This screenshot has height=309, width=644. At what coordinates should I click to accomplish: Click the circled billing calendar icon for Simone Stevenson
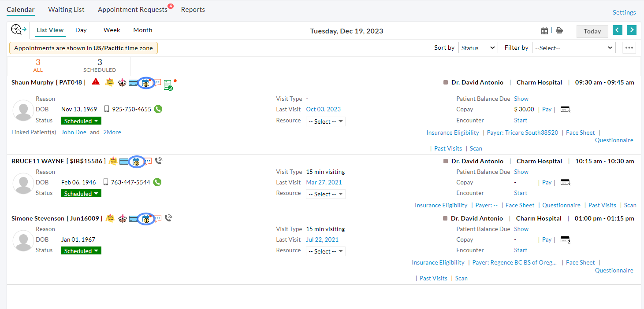click(x=146, y=218)
